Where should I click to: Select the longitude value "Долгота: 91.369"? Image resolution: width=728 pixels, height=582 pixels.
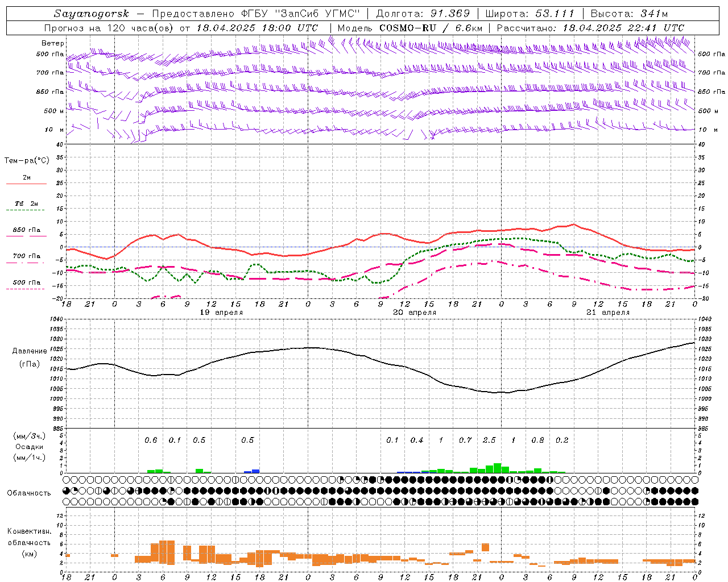[423, 14]
